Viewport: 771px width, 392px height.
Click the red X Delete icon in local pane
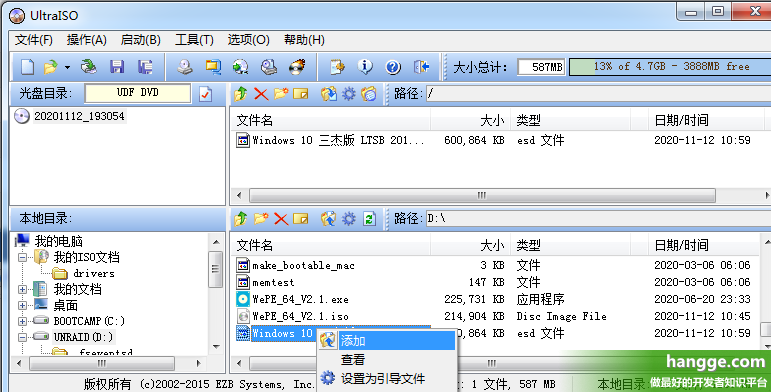[281, 218]
